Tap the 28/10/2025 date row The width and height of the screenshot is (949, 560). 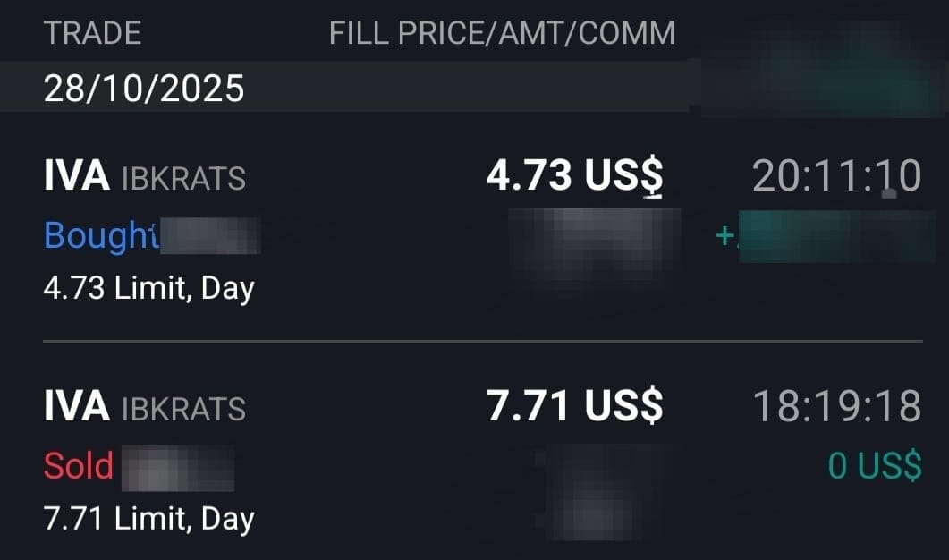[144, 89]
